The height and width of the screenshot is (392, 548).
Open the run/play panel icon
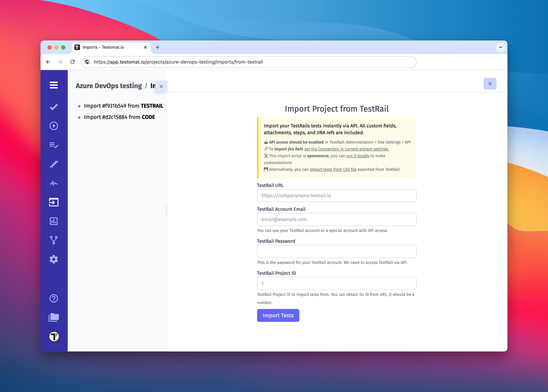pos(54,125)
